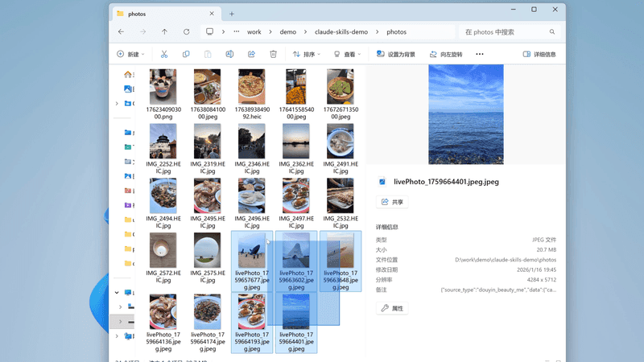Click the 在 photos 中搜索 search box
Viewport: 644px width, 362px height.
(510, 32)
